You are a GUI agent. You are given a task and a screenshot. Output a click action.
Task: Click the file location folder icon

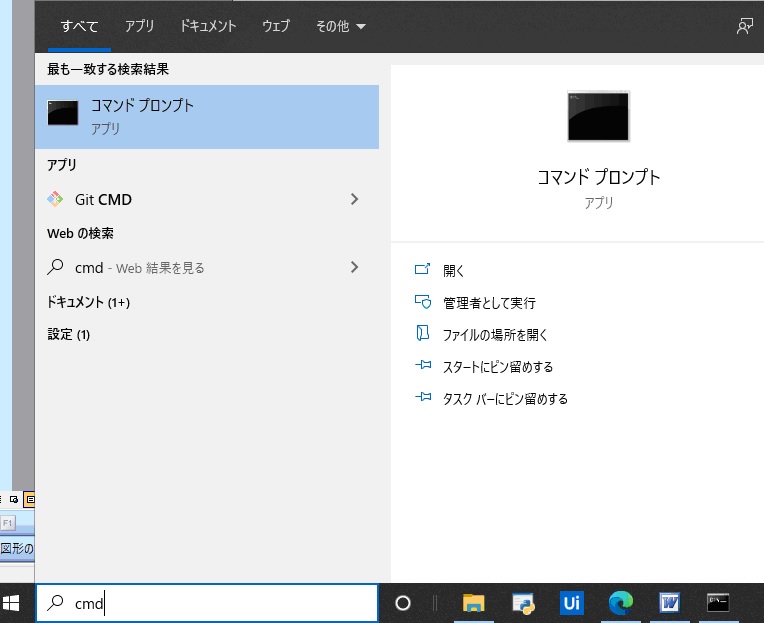tap(422, 333)
